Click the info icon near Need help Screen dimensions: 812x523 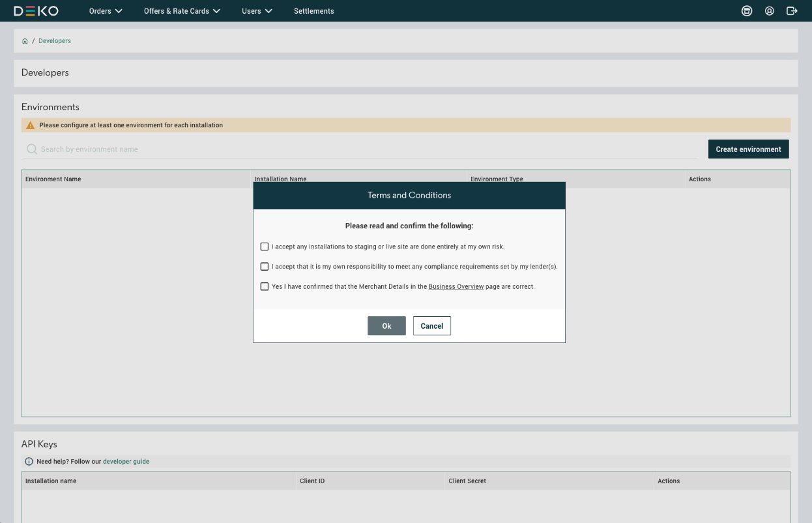(29, 462)
